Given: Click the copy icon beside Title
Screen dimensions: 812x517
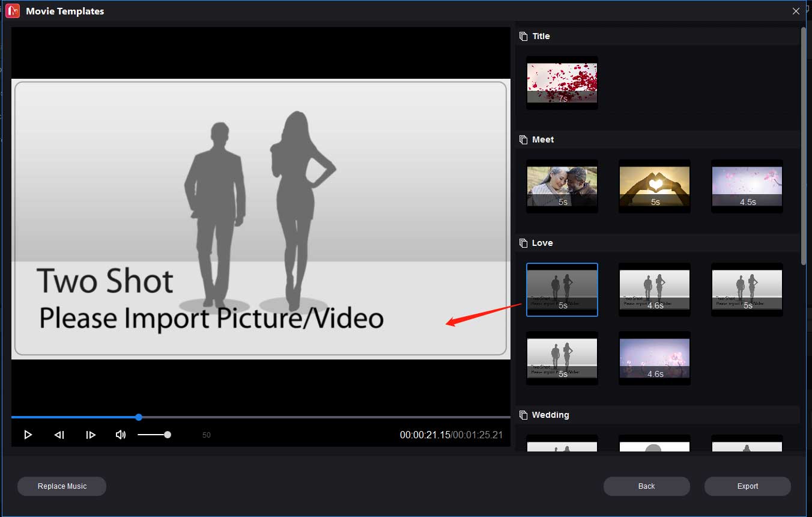Looking at the screenshot, I should point(524,37).
